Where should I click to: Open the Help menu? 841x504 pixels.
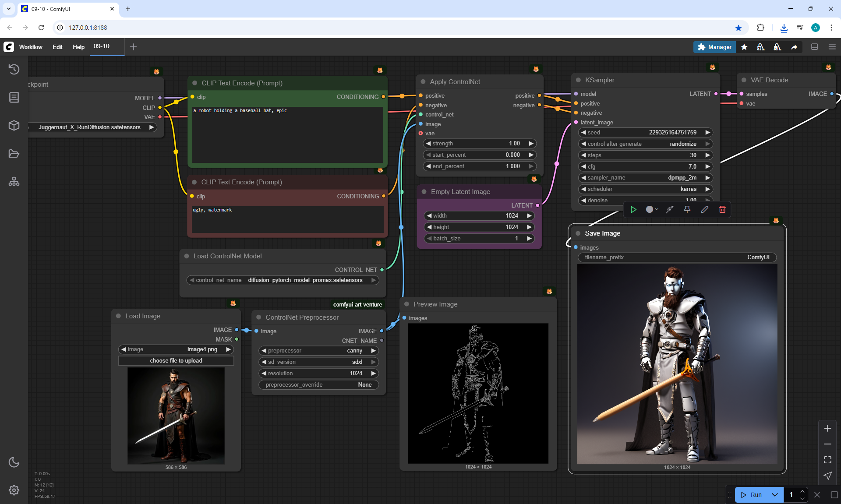click(x=78, y=47)
